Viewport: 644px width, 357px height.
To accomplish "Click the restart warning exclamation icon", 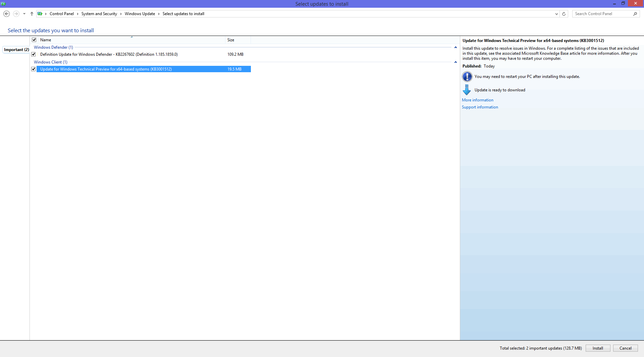I will 467,77.
